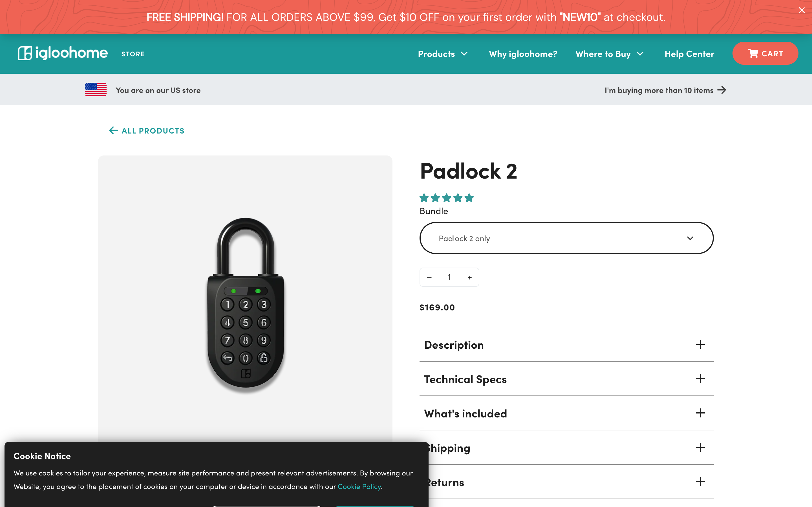Click the quantity input field
The image size is (812, 507).
449,277
